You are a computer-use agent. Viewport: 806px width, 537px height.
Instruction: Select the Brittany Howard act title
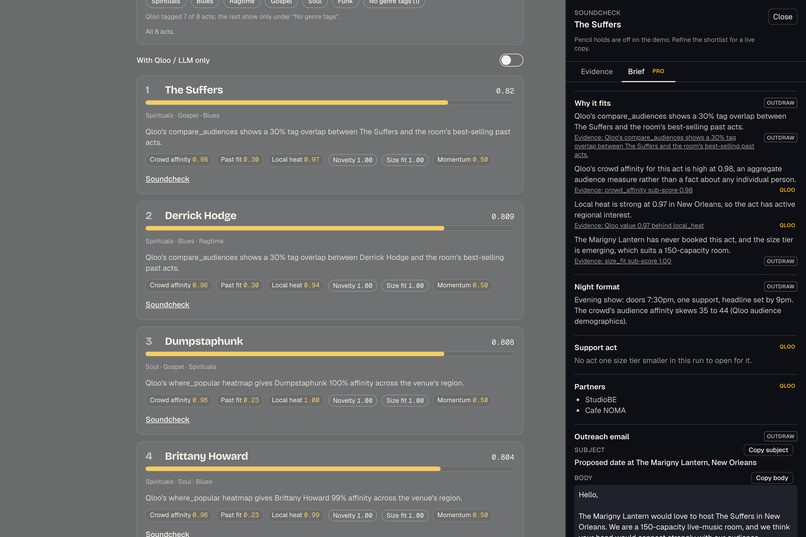pos(206,456)
